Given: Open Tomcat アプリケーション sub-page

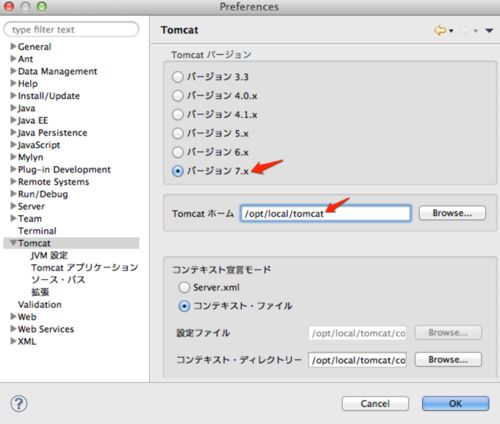Looking at the screenshot, I should pyautogui.click(x=84, y=268).
